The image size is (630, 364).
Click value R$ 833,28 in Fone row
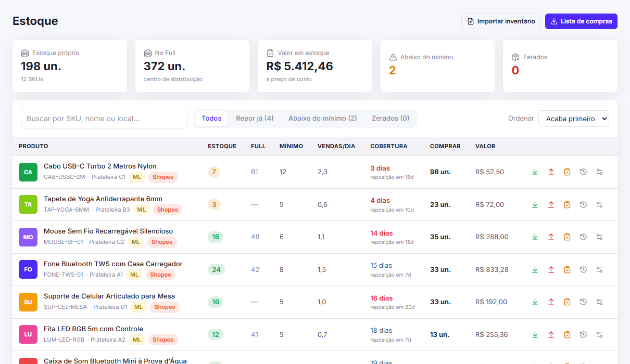click(492, 270)
